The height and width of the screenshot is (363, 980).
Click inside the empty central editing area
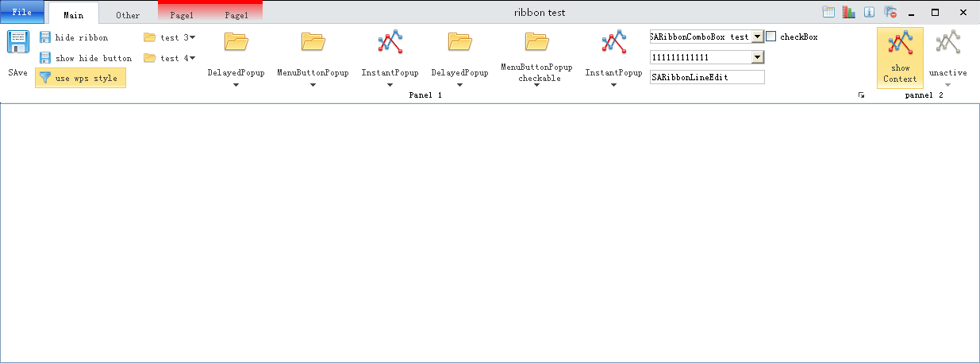pos(490,233)
